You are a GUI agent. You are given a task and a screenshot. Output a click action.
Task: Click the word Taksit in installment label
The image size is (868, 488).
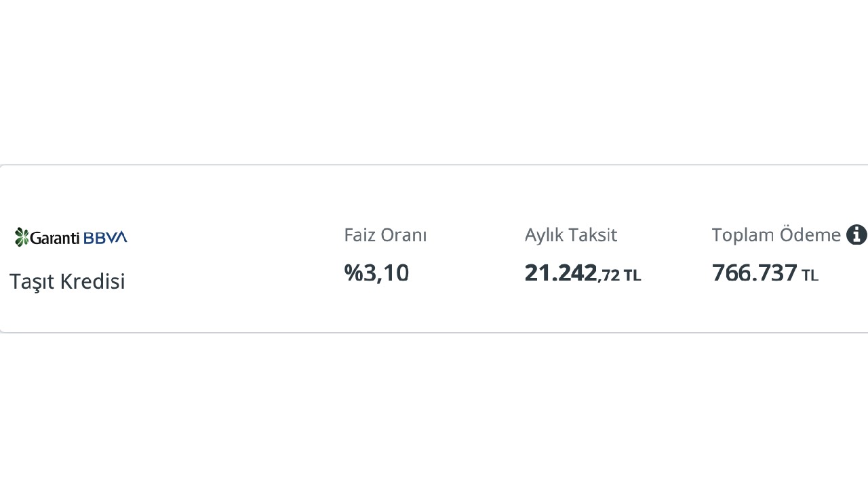[x=595, y=235]
